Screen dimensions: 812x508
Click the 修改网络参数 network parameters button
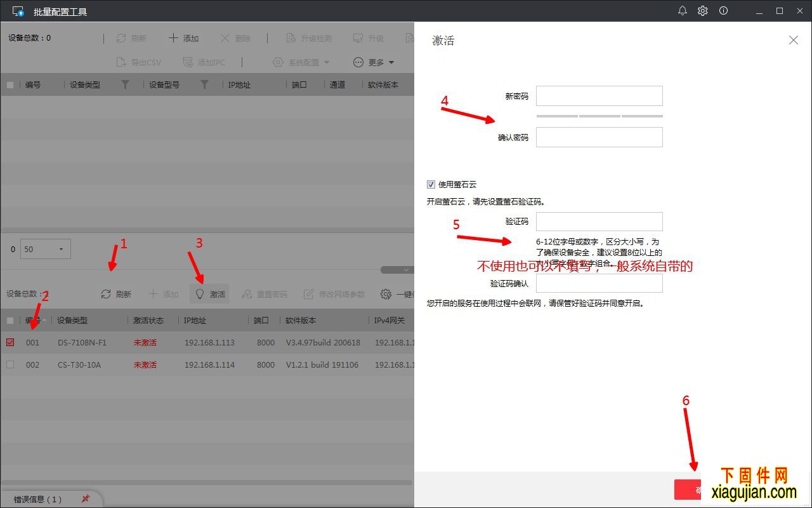tap(334, 294)
